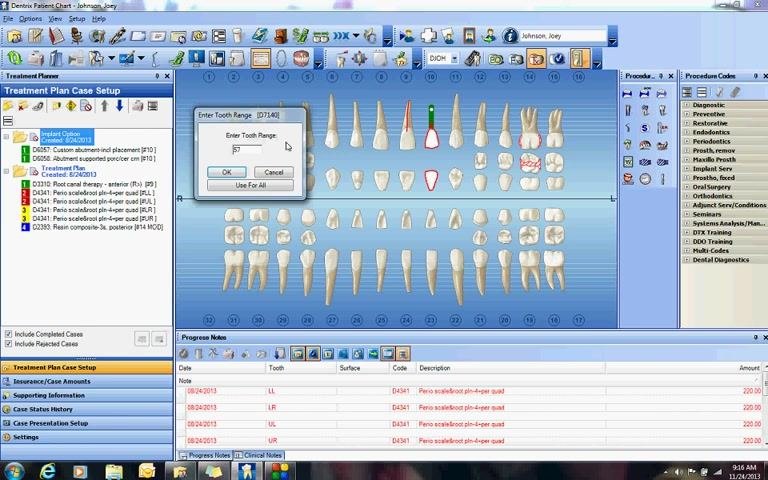Open the File menu
This screenshot has width=768, height=480.
8,19
